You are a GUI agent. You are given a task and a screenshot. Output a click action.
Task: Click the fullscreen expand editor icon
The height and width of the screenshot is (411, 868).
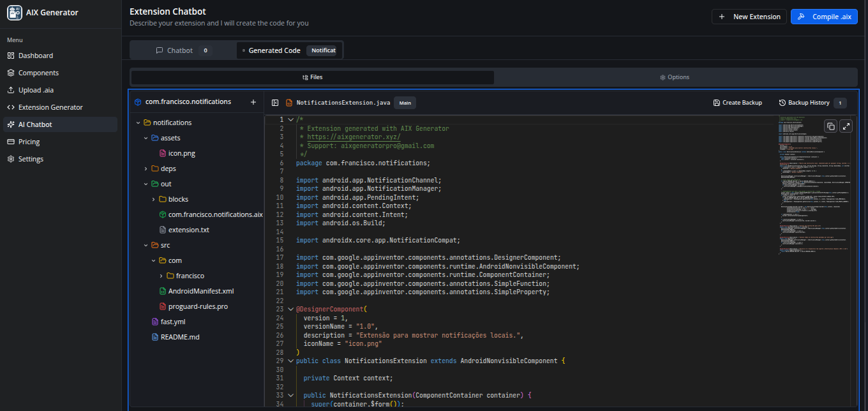click(x=846, y=126)
